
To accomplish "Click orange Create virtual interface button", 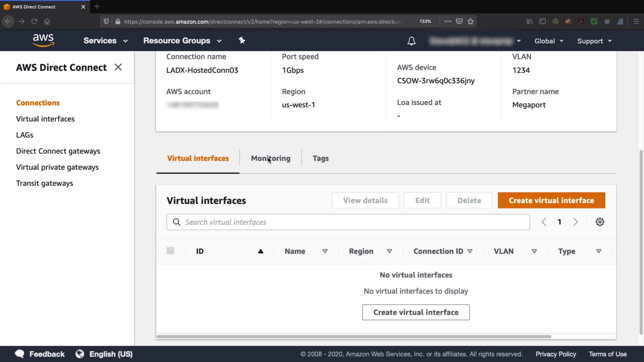I will pos(551,200).
